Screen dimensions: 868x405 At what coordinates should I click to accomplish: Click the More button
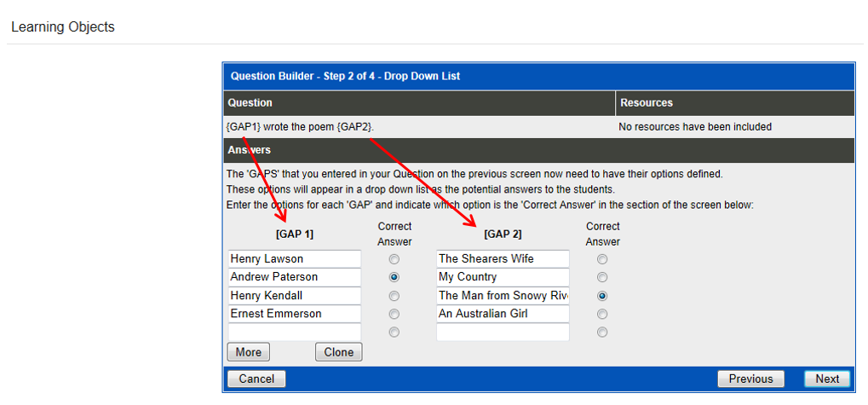(248, 352)
